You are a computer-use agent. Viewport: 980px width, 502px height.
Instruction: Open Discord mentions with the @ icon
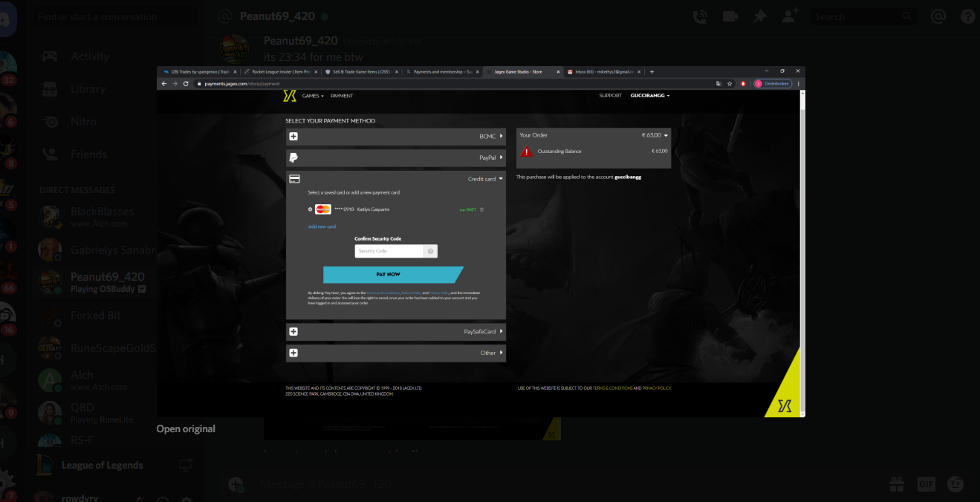pyautogui.click(x=938, y=16)
